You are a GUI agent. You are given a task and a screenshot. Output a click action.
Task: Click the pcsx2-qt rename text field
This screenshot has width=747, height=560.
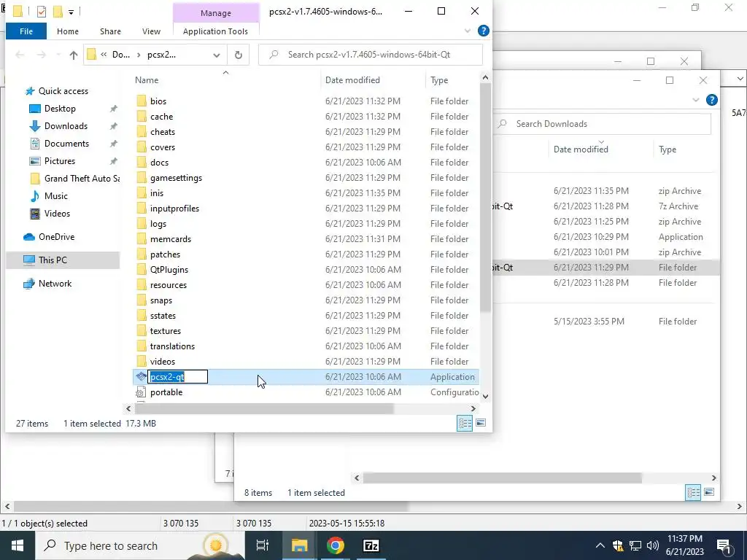pyautogui.click(x=178, y=377)
